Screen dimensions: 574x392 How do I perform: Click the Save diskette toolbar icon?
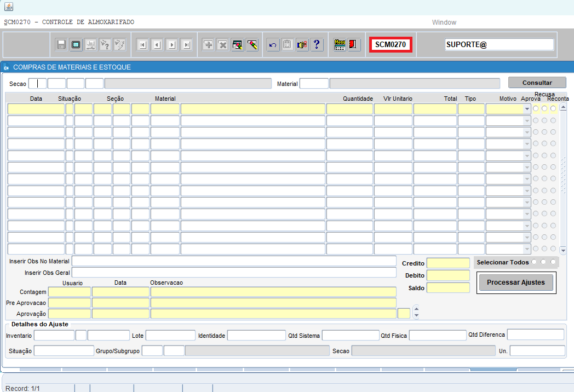click(x=61, y=45)
